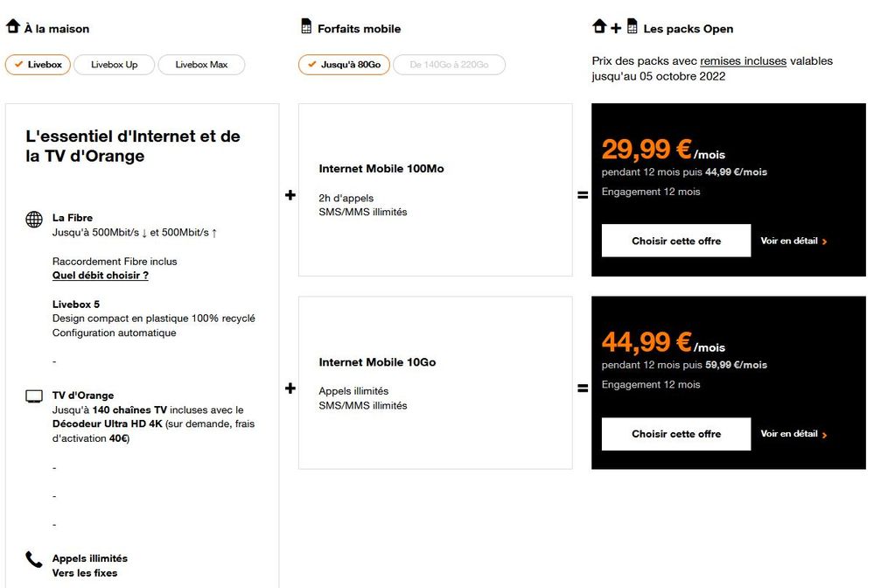The width and height of the screenshot is (874, 588).
Task: Click the Internet Mobile 10Go plan card
Action: click(x=435, y=382)
